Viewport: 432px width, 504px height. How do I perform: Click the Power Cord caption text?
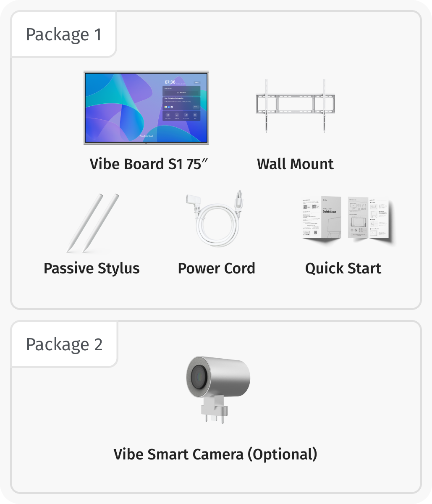[x=216, y=268]
